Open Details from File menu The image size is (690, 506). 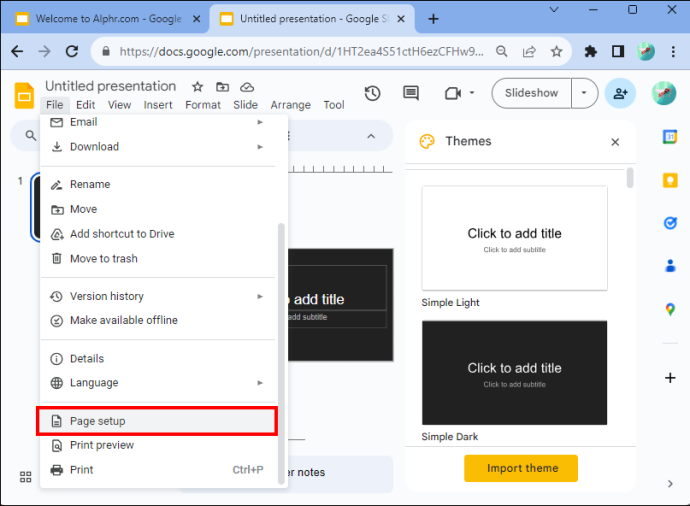coord(159,359)
